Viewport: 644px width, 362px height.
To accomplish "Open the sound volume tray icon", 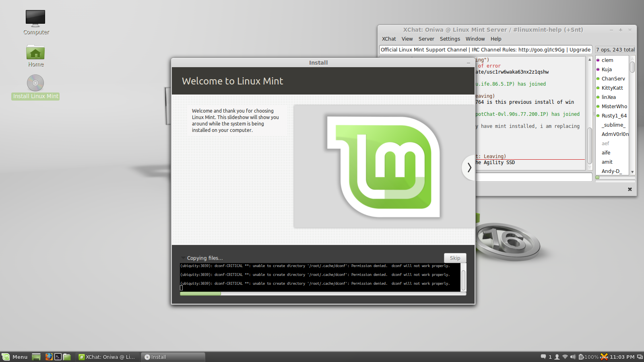I will (x=573, y=357).
